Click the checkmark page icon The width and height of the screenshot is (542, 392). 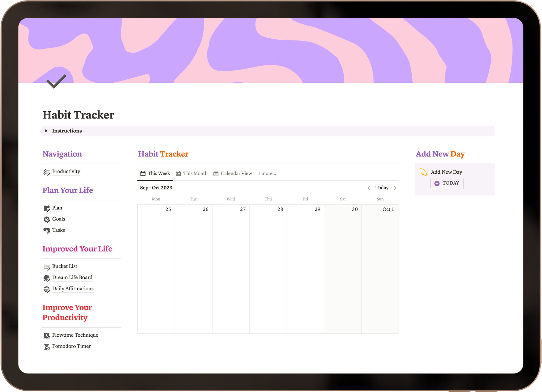56,81
